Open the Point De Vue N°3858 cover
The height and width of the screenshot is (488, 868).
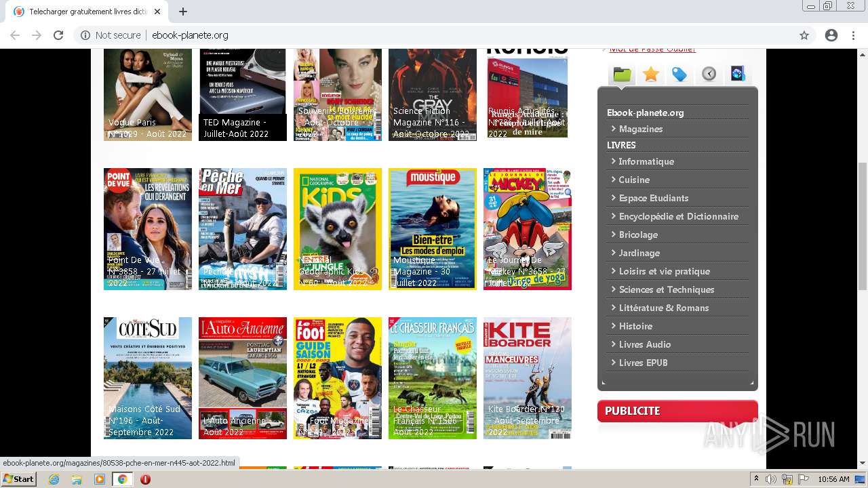(148, 229)
